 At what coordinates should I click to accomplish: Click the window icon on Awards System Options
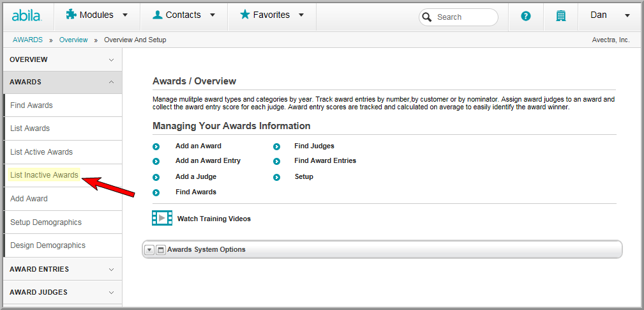(x=161, y=249)
